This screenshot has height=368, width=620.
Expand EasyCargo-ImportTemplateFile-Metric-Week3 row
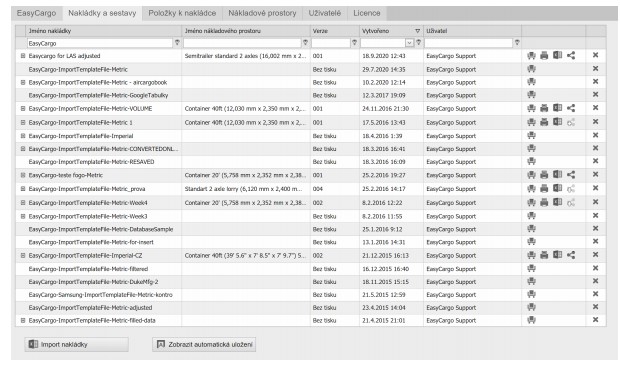point(23,216)
